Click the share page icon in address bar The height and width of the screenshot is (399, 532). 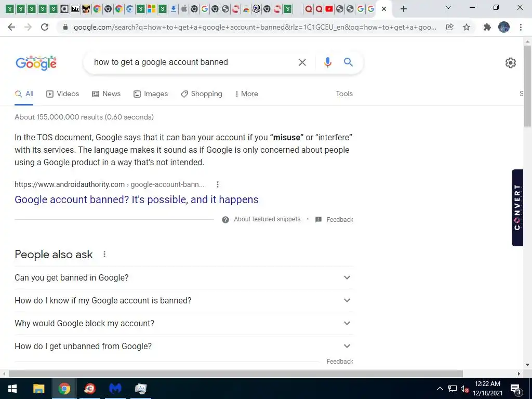click(449, 27)
